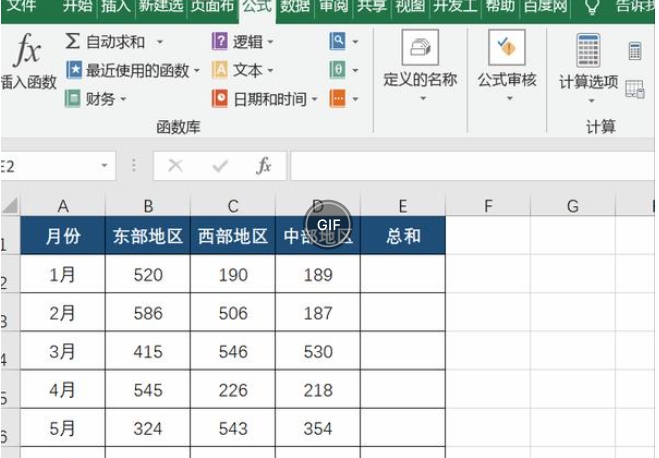Open the 公式审核 Formula Auditing icon
This screenshot has width=659, height=458.
point(506,47)
